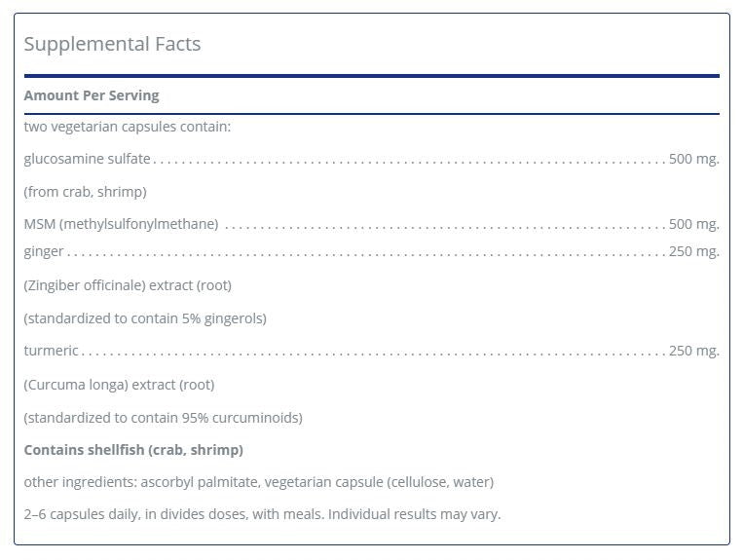The height and width of the screenshot is (560, 743).
Task: Click the "5% gingerols" standardization line
Action: [x=145, y=318]
